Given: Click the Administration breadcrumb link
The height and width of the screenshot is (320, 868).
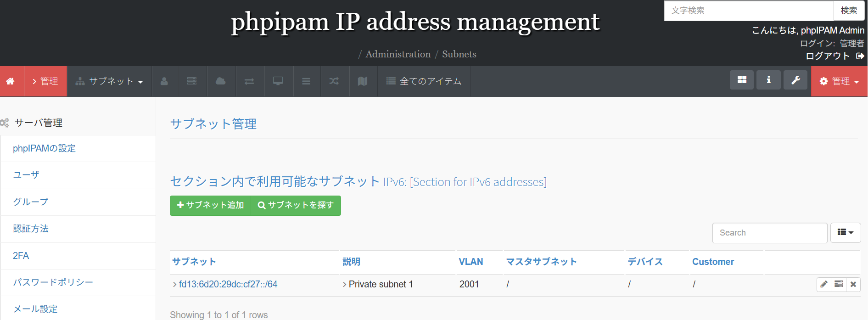Looking at the screenshot, I should [x=398, y=54].
